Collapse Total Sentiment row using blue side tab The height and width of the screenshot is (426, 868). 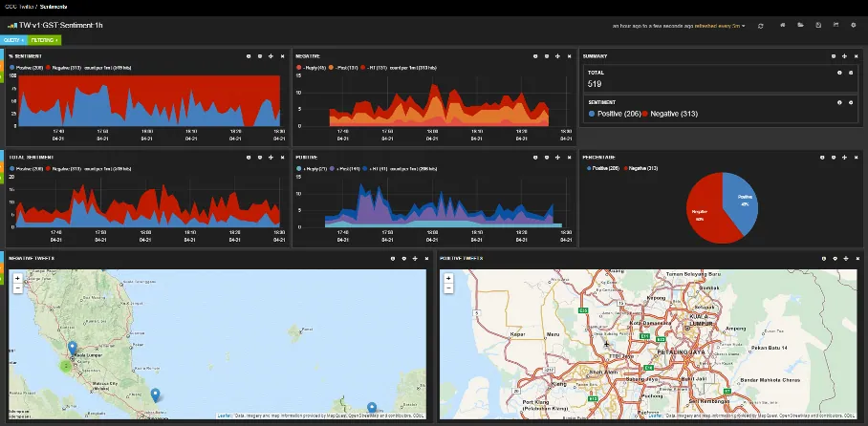point(2,155)
